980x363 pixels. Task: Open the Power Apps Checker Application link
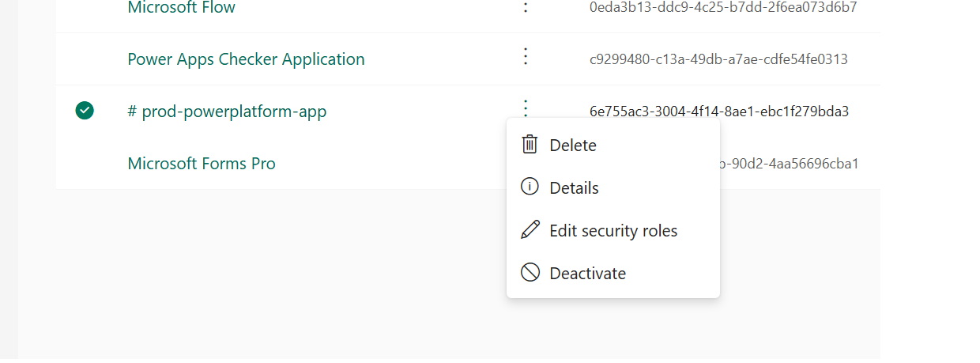246,59
